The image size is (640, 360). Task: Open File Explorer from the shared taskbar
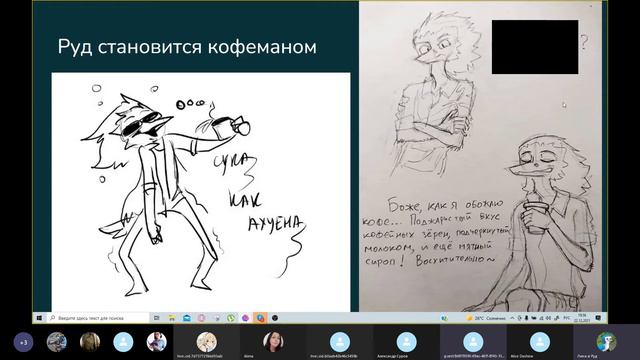172,318
